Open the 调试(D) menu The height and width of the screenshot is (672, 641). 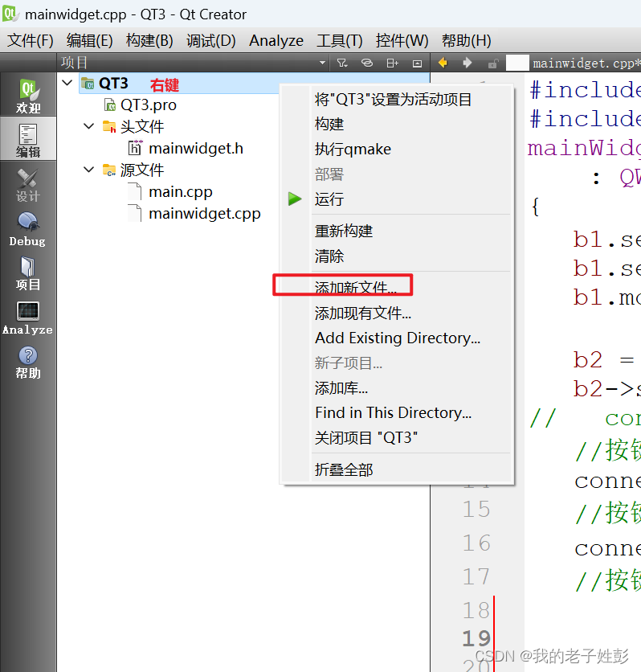point(210,41)
